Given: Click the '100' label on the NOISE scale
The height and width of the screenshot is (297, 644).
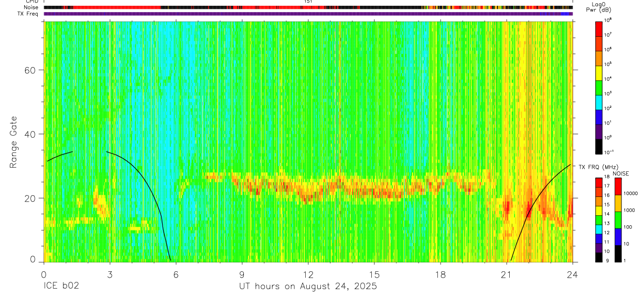Looking at the screenshot, I should point(629,227).
